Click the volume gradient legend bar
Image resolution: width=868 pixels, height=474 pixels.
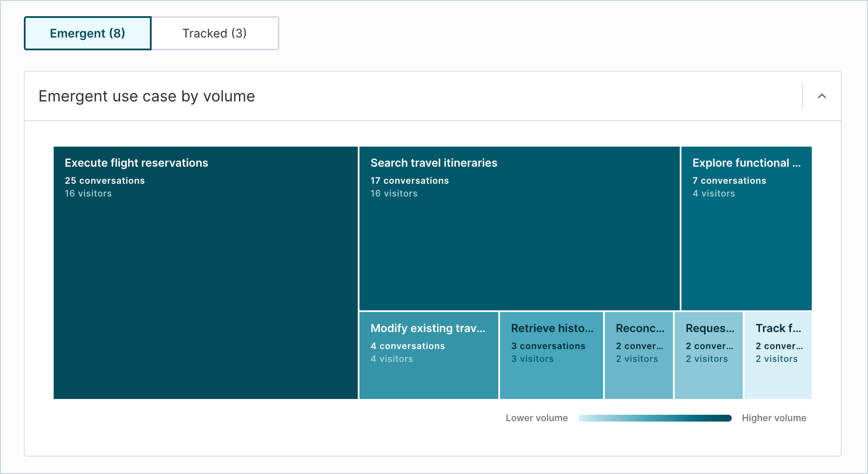(x=655, y=418)
